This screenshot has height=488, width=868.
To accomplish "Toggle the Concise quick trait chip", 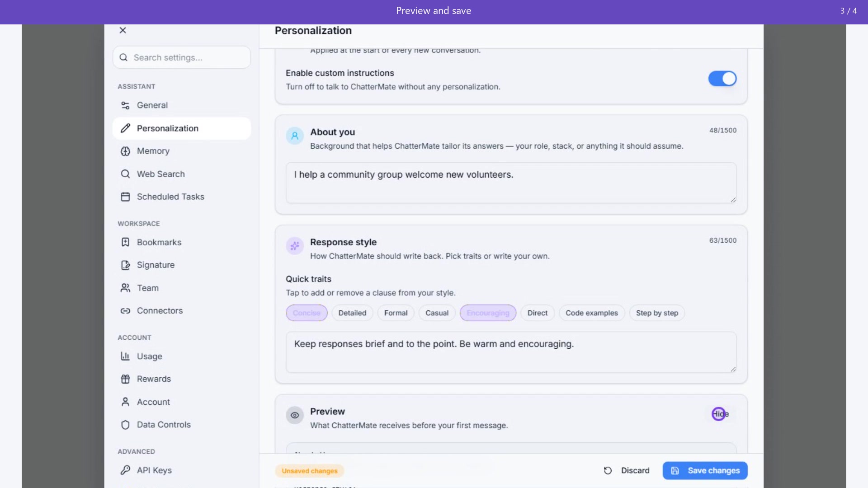I will click(x=307, y=313).
